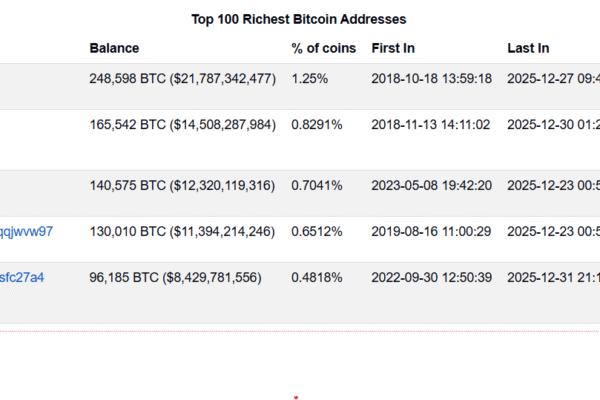Click the Top 100 Richest Bitcoin Addresses title

click(x=299, y=19)
